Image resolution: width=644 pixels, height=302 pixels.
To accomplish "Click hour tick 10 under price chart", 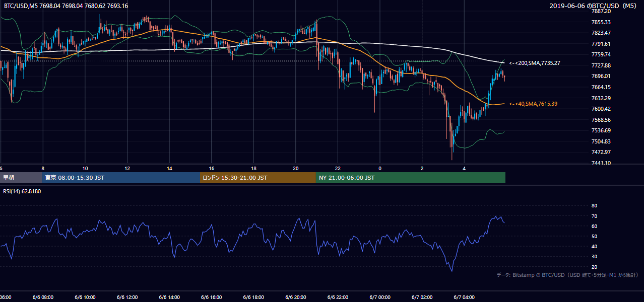I will pos(85,168).
